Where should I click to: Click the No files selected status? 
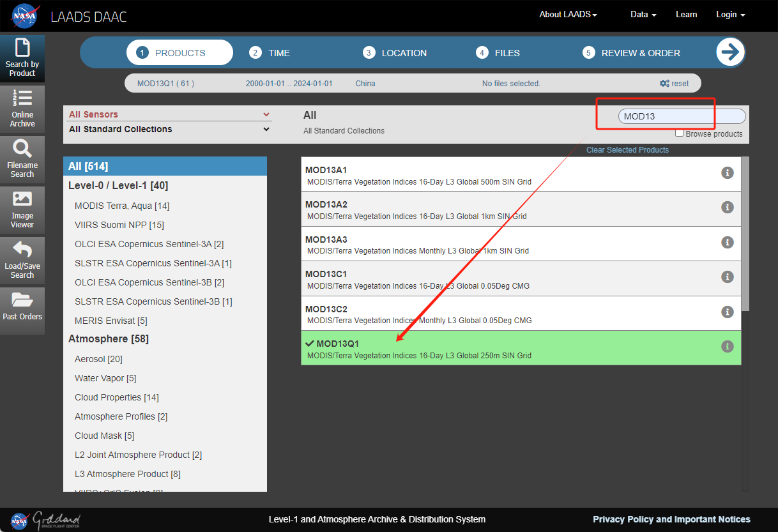click(511, 84)
